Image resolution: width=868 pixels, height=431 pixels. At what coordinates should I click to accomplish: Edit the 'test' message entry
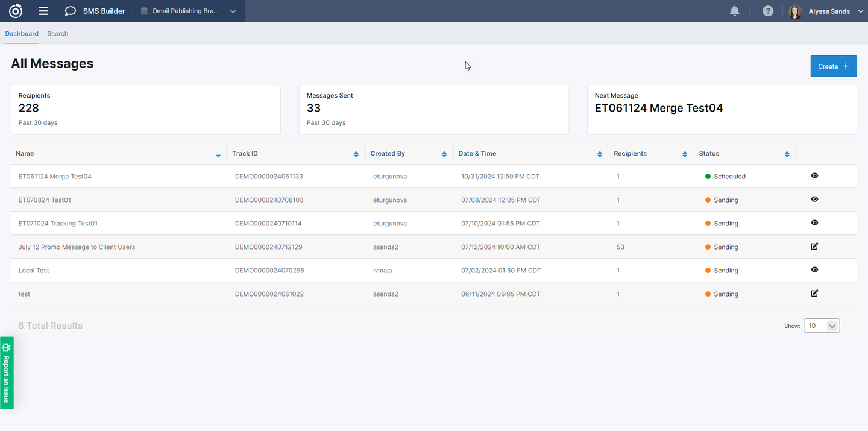tap(814, 293)
